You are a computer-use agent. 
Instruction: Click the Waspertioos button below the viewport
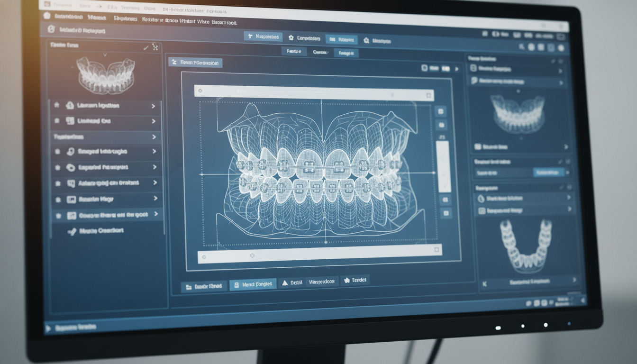[x=321, y=282]
